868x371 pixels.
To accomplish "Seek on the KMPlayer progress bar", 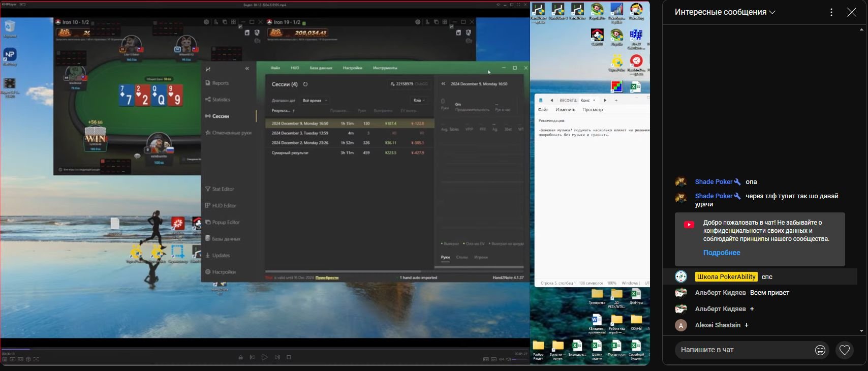I will (x=264, y=349).
